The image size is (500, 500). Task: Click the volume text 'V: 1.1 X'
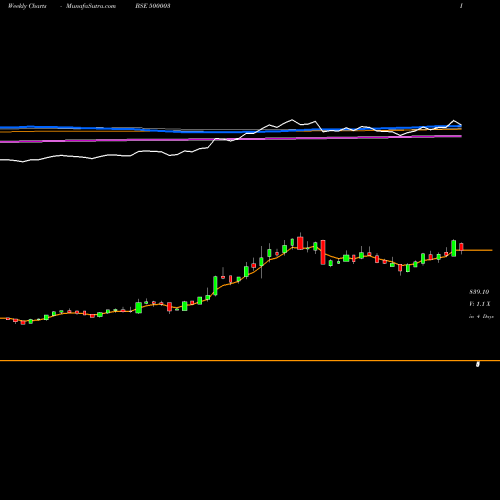(480, 304)
